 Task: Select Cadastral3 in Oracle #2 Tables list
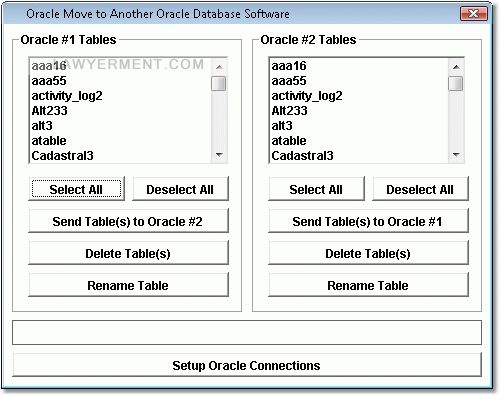click(359, 156)
